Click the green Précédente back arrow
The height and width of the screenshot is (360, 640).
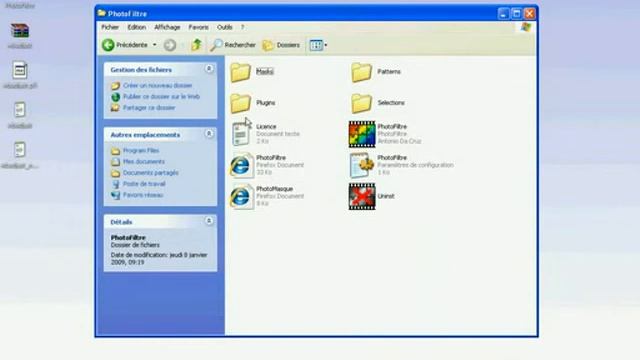(x=108, y=45)
